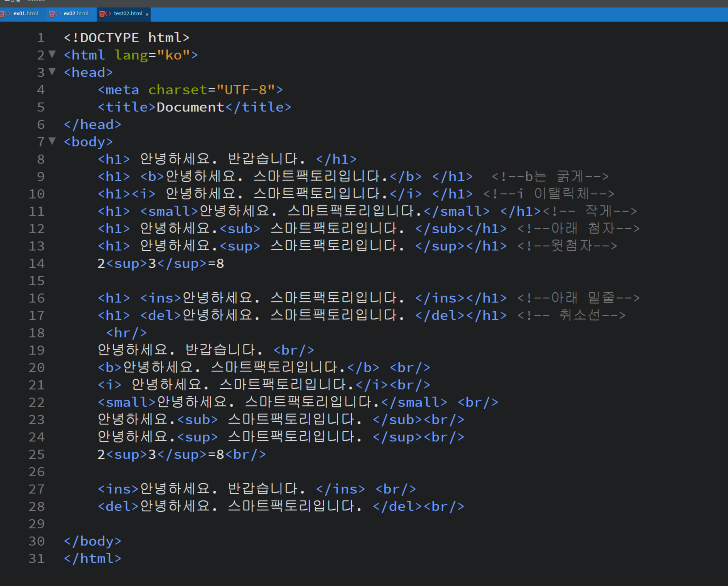Image resolution: width=728 pixels, height=586 pixels.
Task: Click the <br/> tag on line 25
Action: pyautogui.click(x=246, y=454)
